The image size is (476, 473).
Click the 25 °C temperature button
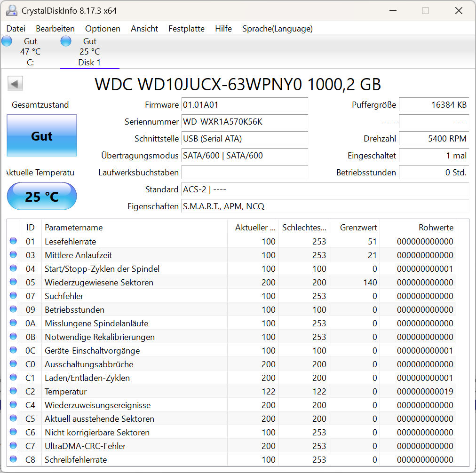tap(42, 196)
